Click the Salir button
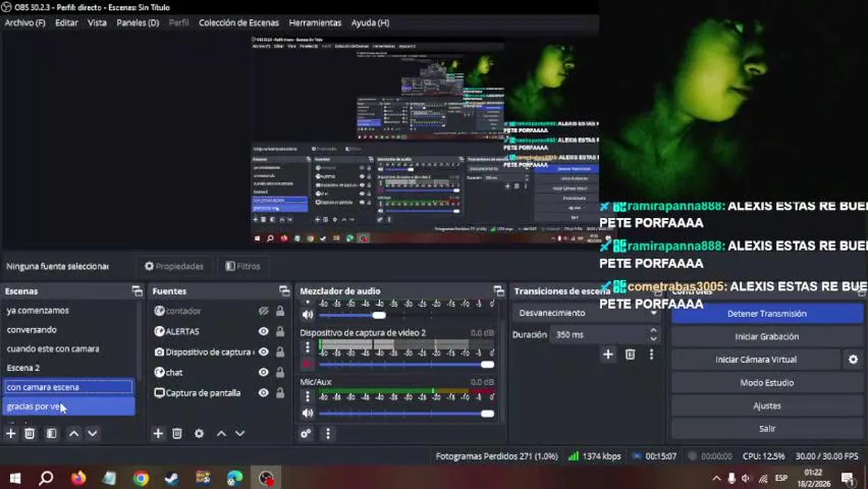Image resolution: width=868 pixels, height=489 pixels. 767,429
